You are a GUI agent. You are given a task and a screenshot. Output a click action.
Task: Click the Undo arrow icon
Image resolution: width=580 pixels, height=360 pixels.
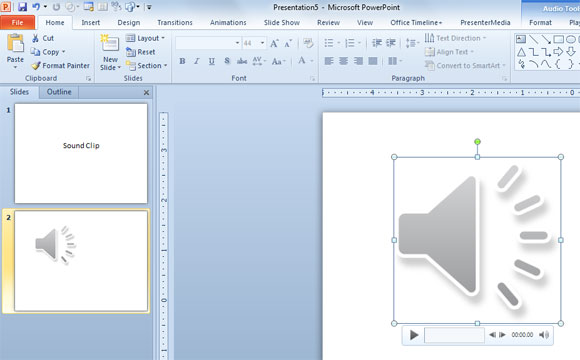pos(36,7)
